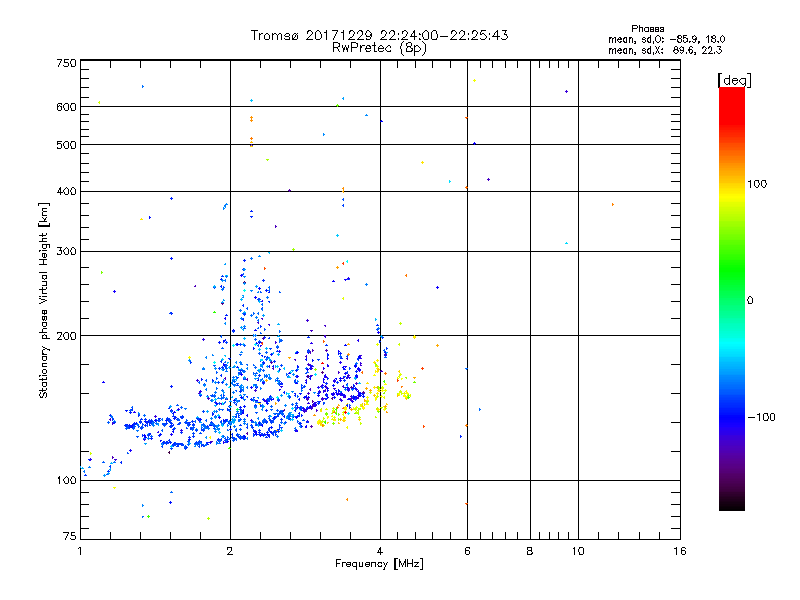Click the y-axis tick label '300'

66,251
